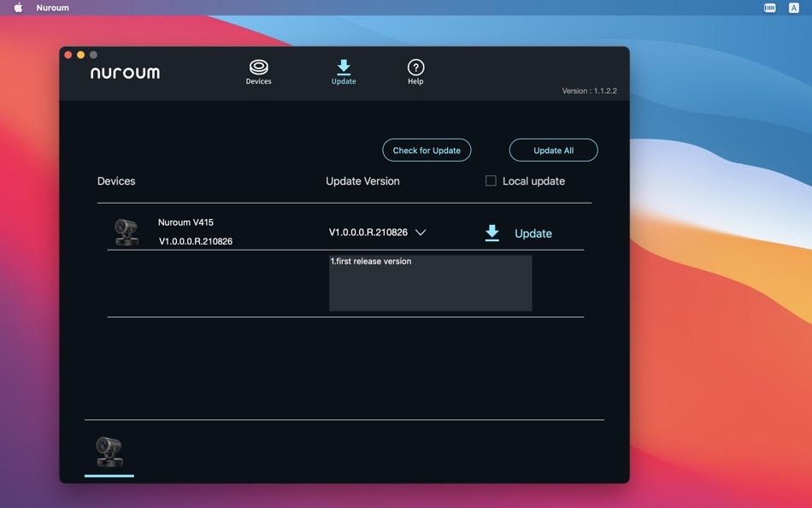Enable the Local update checkbox

point(490,180)
